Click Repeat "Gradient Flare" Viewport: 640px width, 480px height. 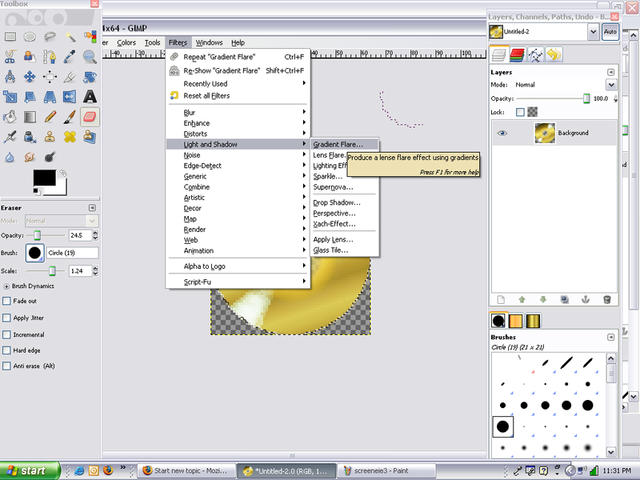tap(237, 57)
